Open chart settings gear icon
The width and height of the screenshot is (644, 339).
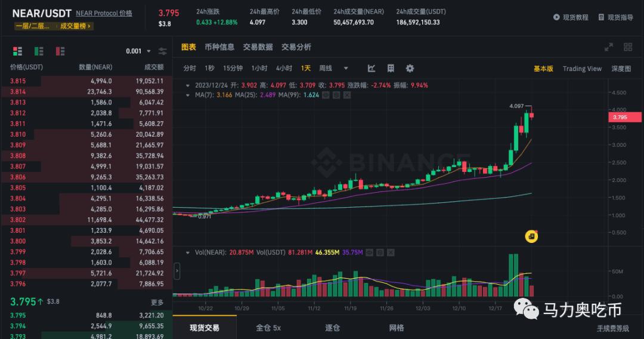pyautogui.click(x=410, y=69)
